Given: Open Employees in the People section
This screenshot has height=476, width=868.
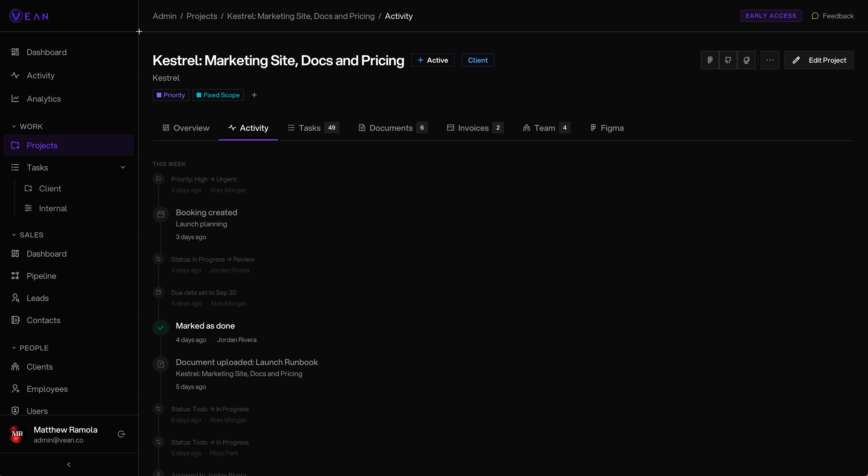Looking at the screenshot, I should (x=69, y=389).
